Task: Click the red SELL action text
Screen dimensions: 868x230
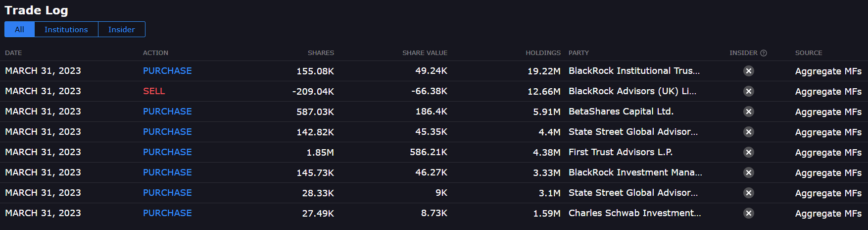Action: [x=154, y=91]
